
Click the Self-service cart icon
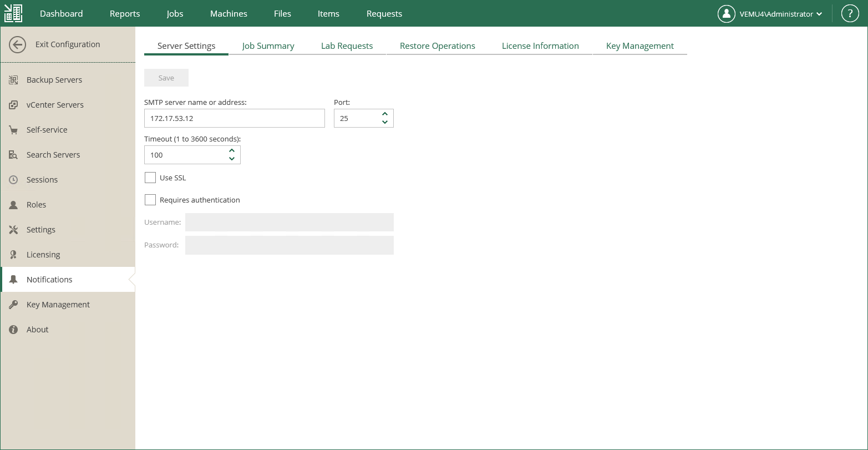click(x=13, y=130)
